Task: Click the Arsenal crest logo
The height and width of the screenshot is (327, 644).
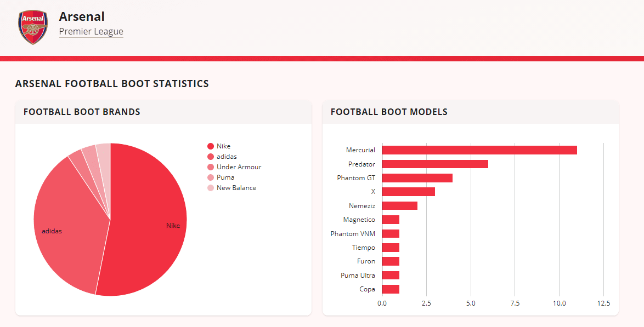Action: pyautogui.click(x=32, y=24)
